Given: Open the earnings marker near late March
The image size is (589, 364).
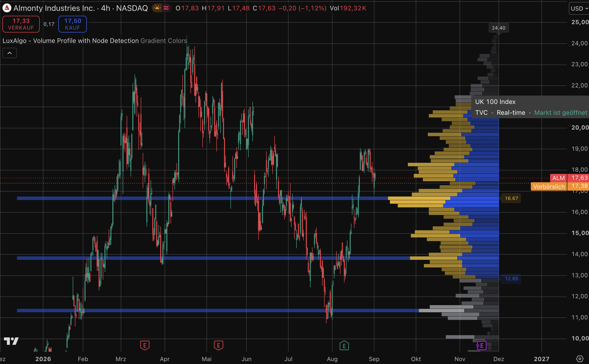Looking at the screenshot, I should [x=145, y=345].
